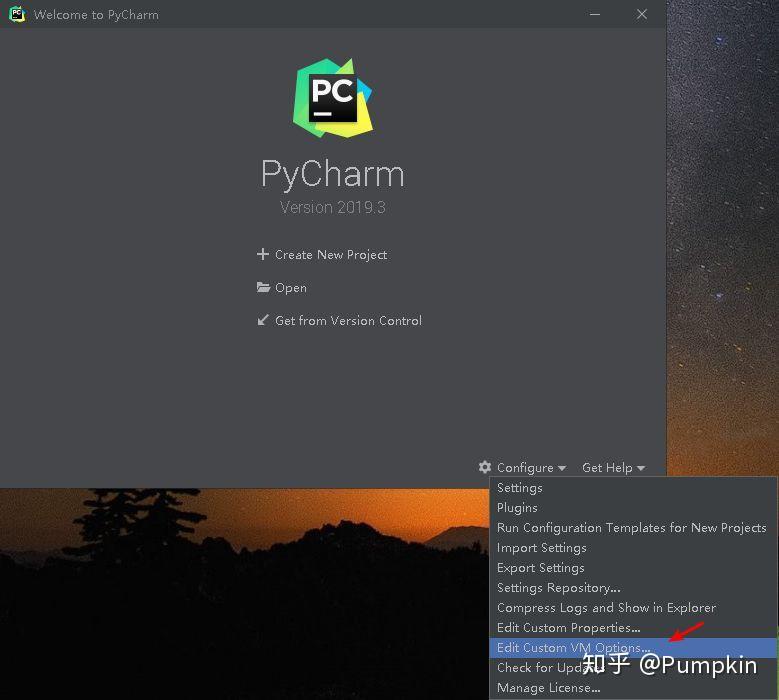Choose Import Settings
779x700 pixels.
(633, 547)
